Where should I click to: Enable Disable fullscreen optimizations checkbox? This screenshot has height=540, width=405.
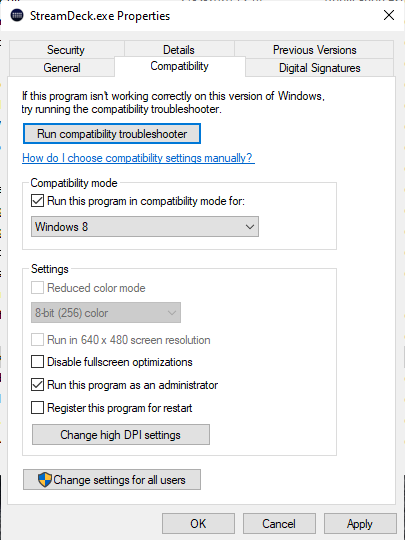point(37,362)
